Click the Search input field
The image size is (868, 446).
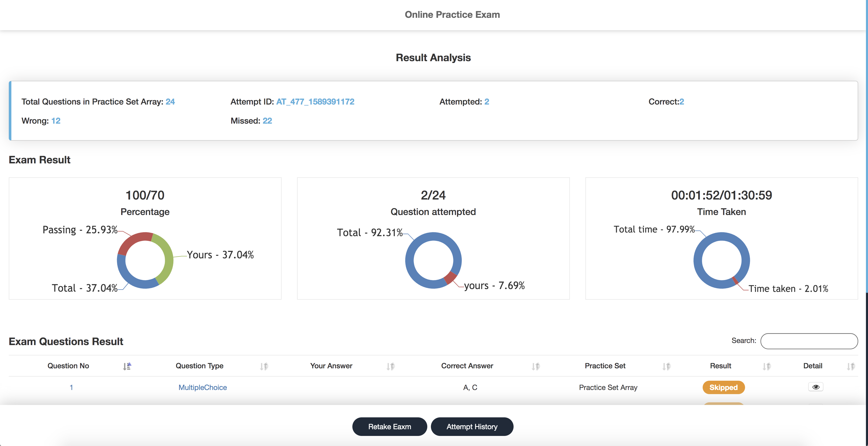[809, 341]
